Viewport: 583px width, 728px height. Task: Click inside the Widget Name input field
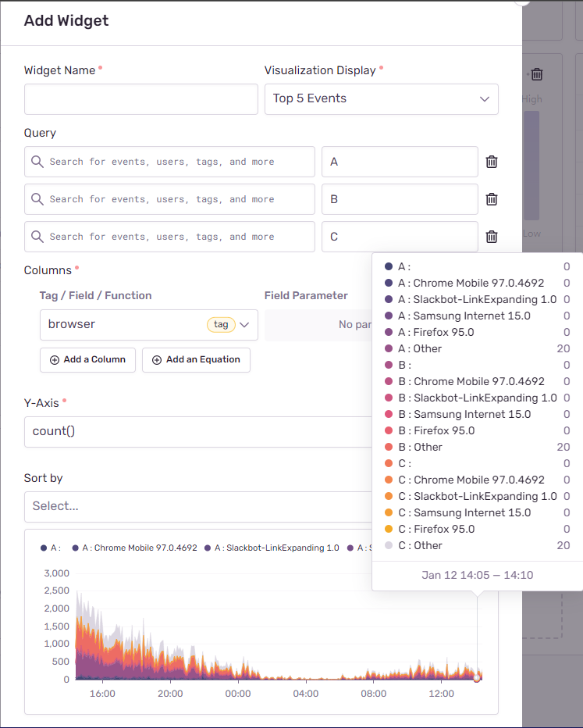140,99
